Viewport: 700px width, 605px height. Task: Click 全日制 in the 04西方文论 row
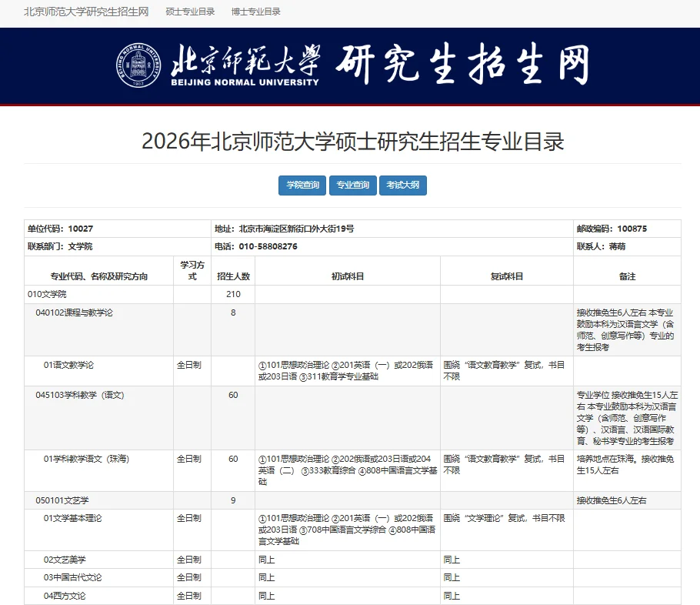pyautogui.click(x=188, y=596)
